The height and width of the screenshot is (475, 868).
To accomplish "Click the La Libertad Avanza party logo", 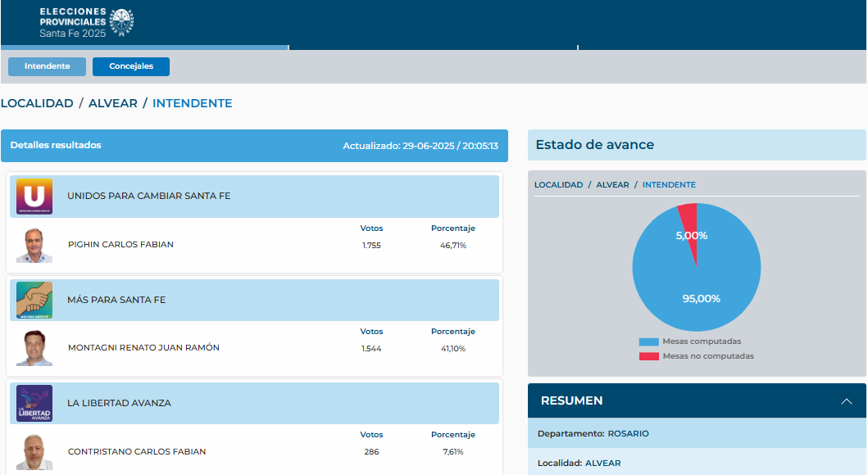I will tap(34, 403).
